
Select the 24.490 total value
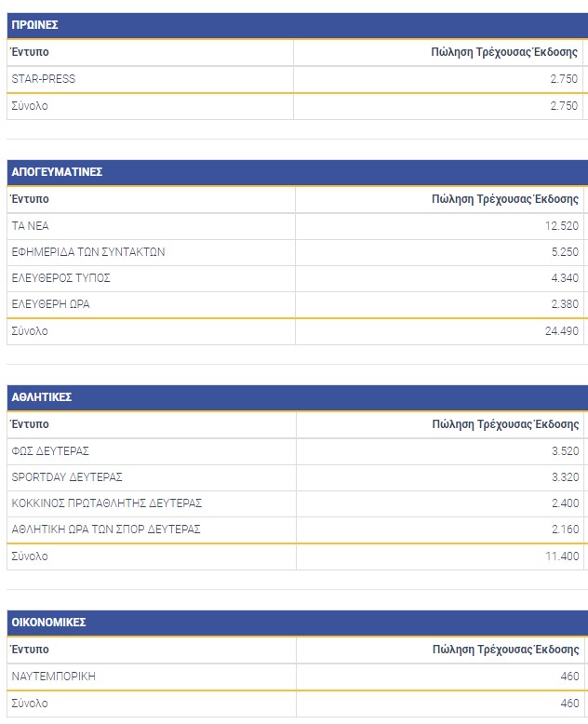click(x=561, y=331)
